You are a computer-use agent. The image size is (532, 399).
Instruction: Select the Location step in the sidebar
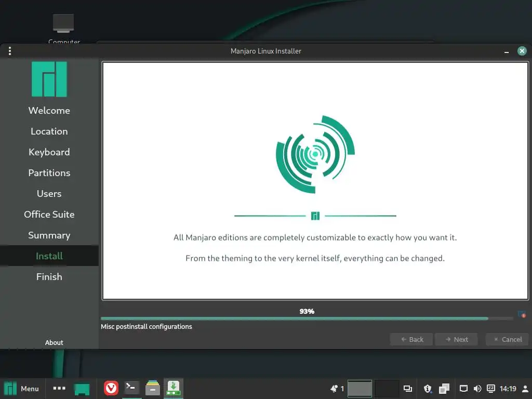pyautogui.click(x=49, y=131)
